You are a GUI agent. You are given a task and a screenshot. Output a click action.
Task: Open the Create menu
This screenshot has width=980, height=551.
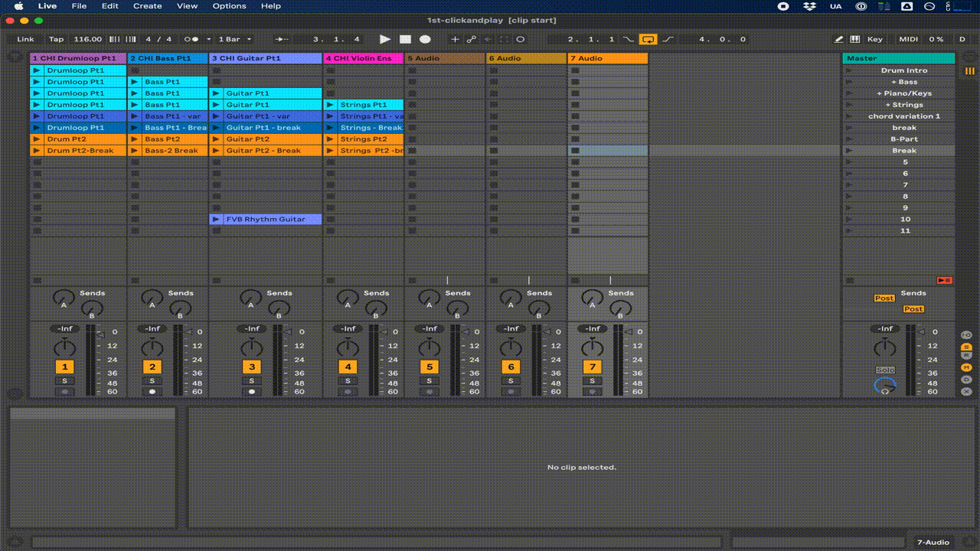[147, 6]
